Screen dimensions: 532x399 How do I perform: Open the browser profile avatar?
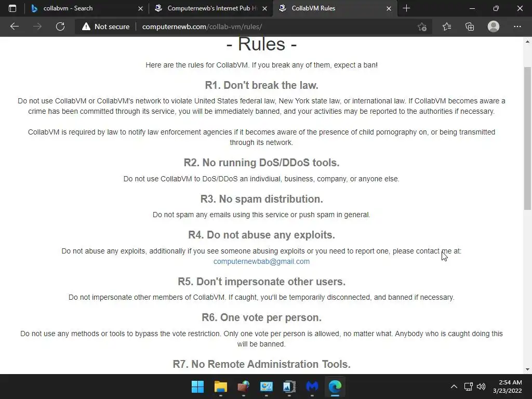click(494, 26)
